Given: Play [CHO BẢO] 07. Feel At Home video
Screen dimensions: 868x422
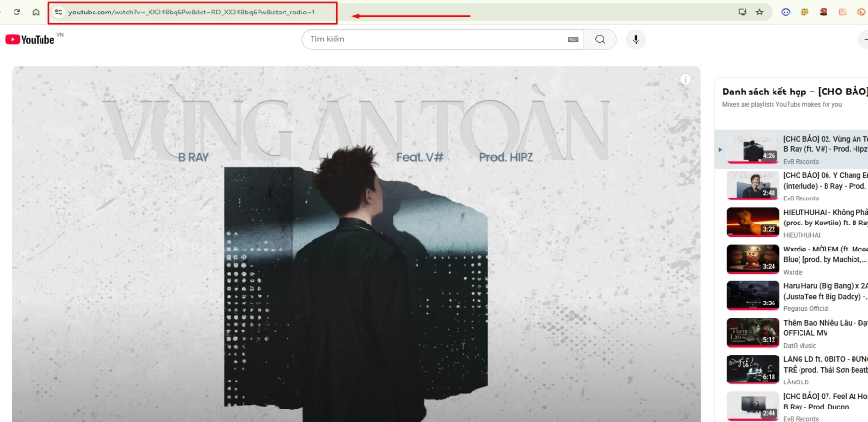Looking at the screenshot, I should point(826,402).
